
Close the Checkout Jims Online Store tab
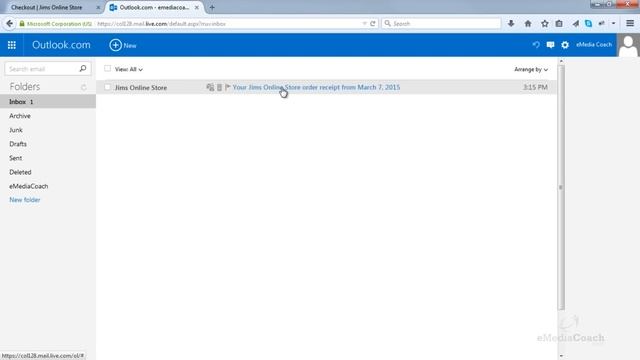pyautogui.click(x=98, y=7)
